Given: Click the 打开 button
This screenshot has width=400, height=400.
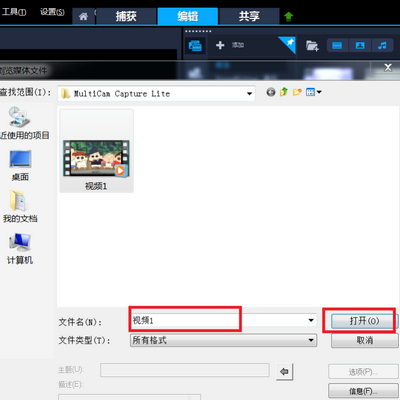Looking at the screenshot, I should [364, 321].
